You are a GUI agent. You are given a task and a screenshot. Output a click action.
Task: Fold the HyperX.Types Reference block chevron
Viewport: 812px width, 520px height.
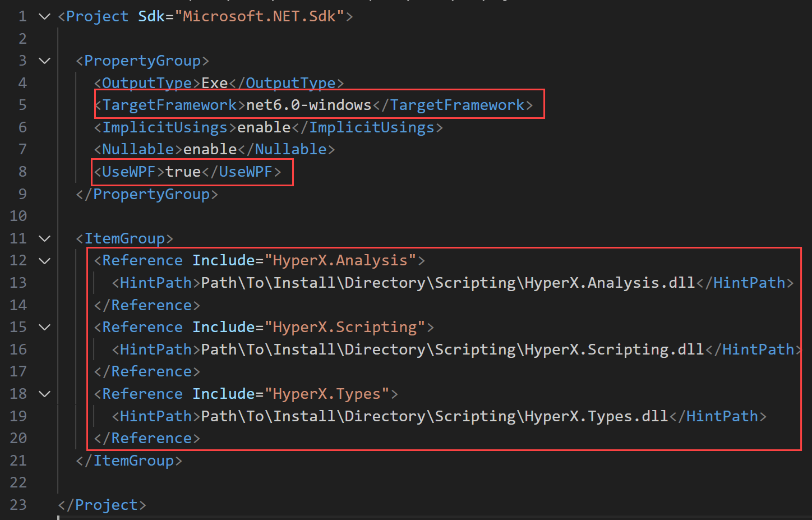[x=44, y=394]
